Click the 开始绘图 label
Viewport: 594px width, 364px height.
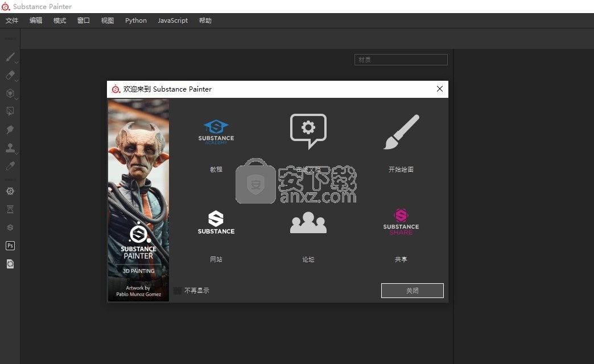coord(401,169)
